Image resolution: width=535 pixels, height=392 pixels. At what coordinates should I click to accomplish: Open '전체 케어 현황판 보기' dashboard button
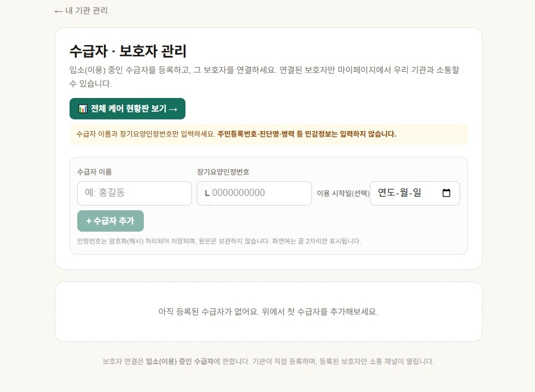tap(127, 109)
